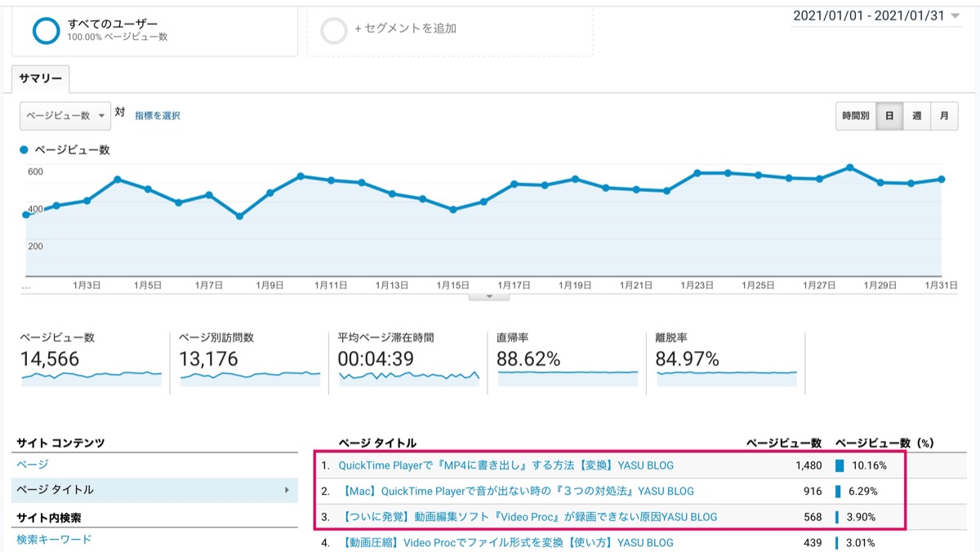Open the date range dropdown arrow
The width and height of the screenshot is (980, 552).
(x=955, y=16)
